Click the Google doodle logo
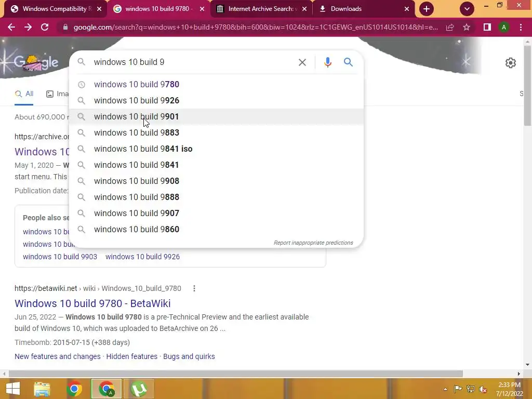Screen dimensions: 532x399 click(x=36, y=62)
